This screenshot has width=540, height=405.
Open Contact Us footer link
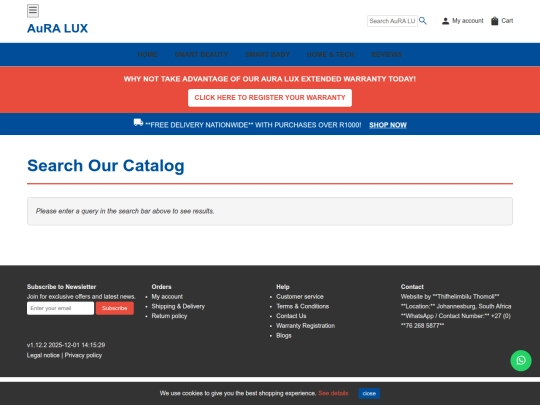[x=291, y=316]
